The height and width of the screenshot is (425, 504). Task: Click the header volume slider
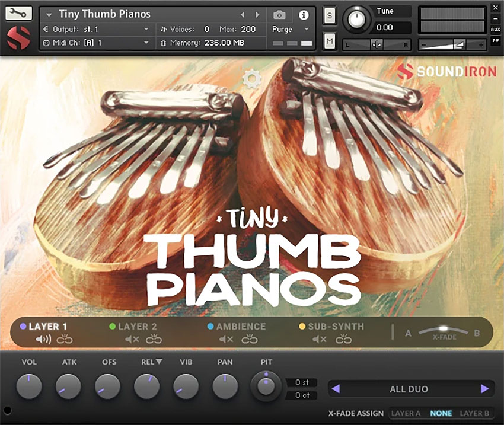[x=452, y=45]
